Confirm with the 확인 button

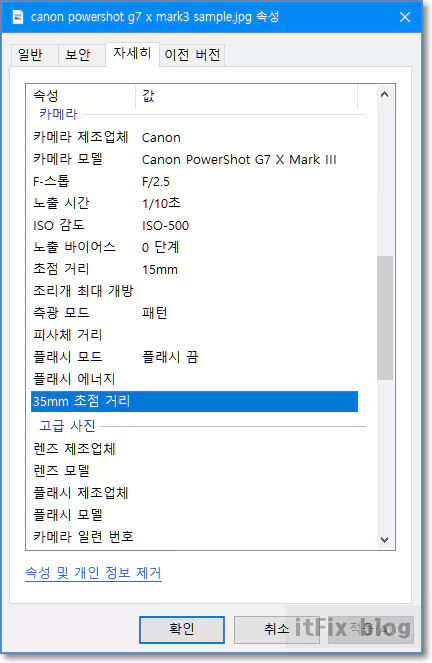(182, 630)
